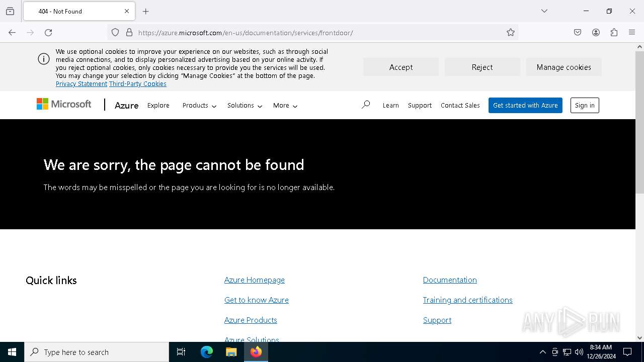Open Contact Sales
Screen dimensions: 644x362
pos(460,106)
